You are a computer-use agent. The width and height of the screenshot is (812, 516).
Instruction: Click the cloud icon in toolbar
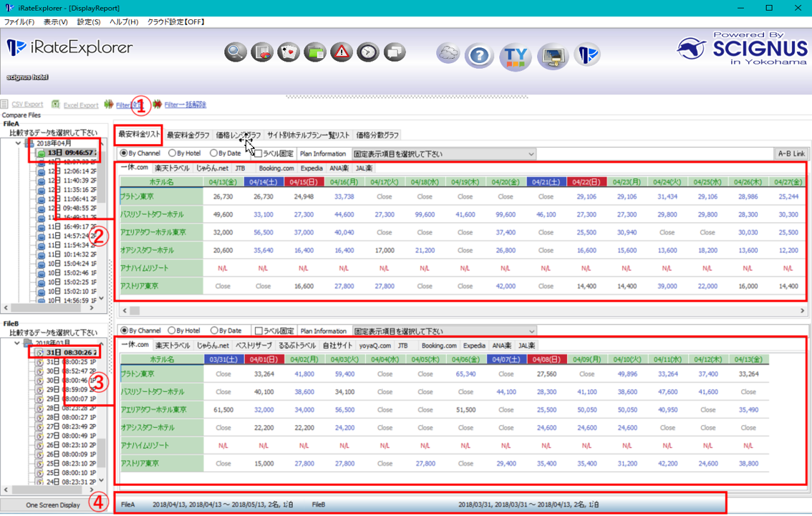click(x=448, y=54)
